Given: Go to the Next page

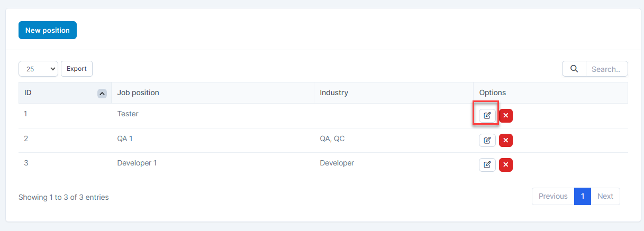Looking at the screenshot, I should tap(605, 196).
